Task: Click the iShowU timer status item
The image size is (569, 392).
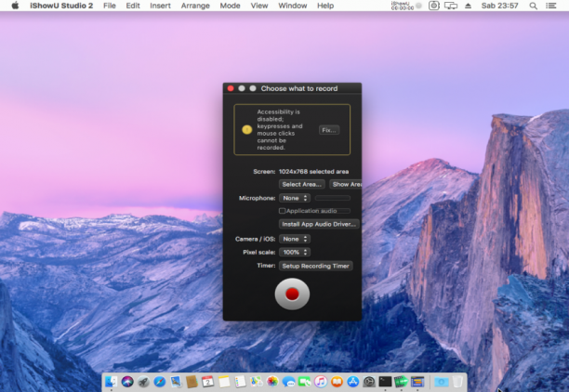Action: point(406,6)
